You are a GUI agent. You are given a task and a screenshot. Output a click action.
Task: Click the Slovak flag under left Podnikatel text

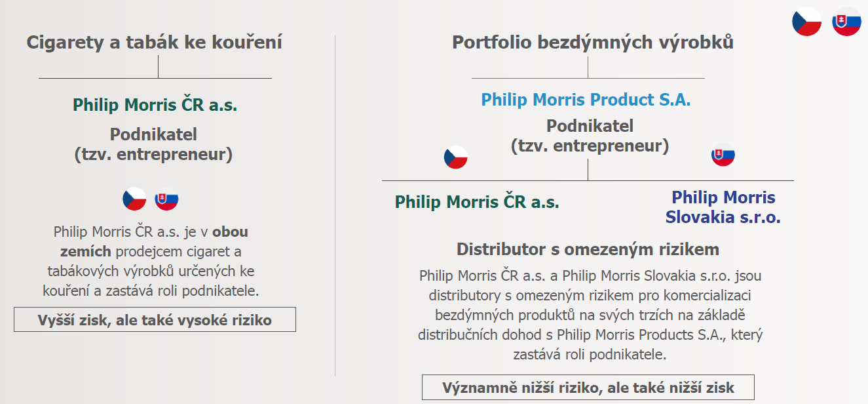166,199
